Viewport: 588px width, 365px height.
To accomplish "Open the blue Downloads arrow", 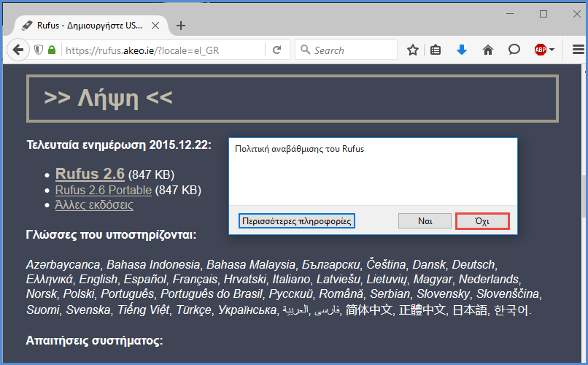I will click(462, 50).
